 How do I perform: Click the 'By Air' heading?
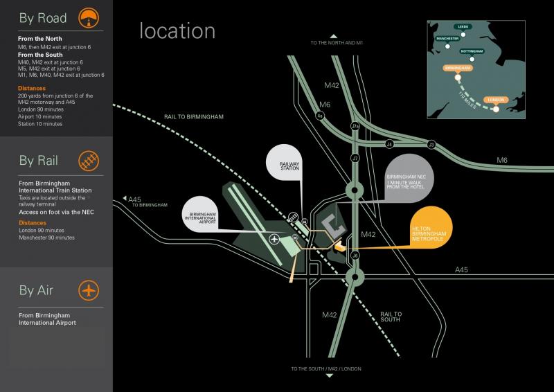click(x=36, y=290)
